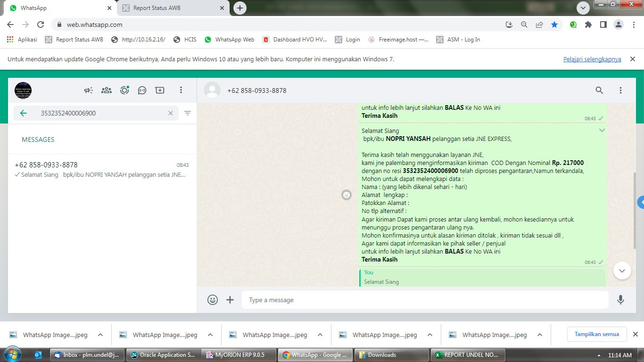This screenshot has height=362, width=644.
Task: Open Report Status AWB bookmark
Action: 74,40
